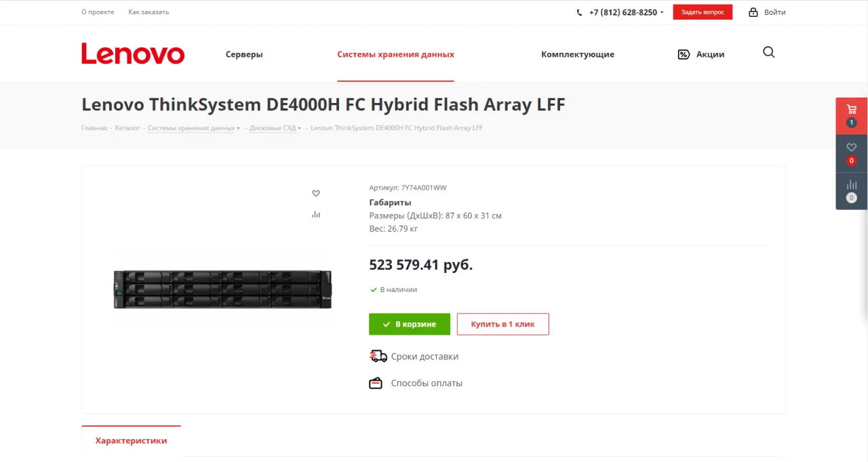Expand Системы хранения данных breadcrumb dropdown

239,128
